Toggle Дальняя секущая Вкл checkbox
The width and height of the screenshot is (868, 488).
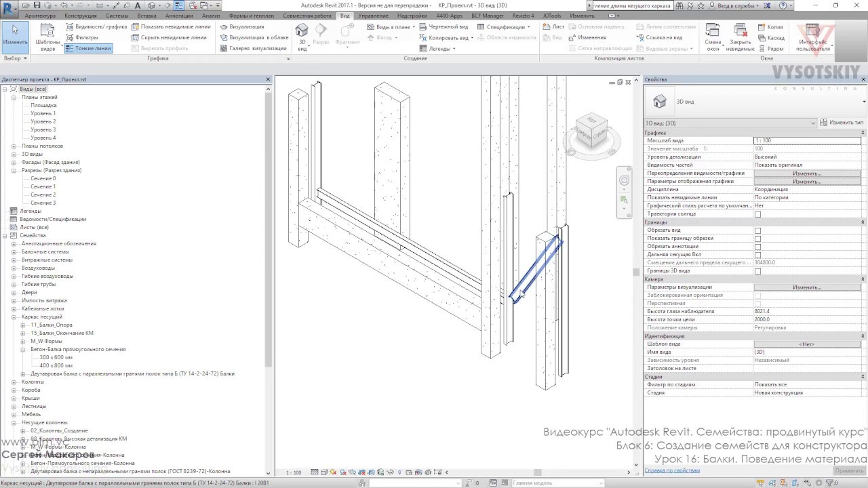click(757, 255)
